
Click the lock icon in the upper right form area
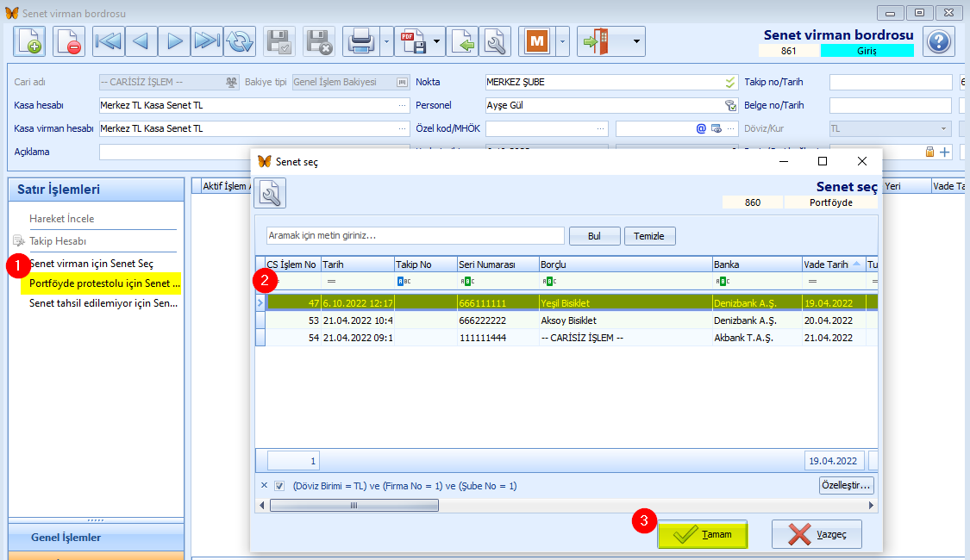pos(929,152)
